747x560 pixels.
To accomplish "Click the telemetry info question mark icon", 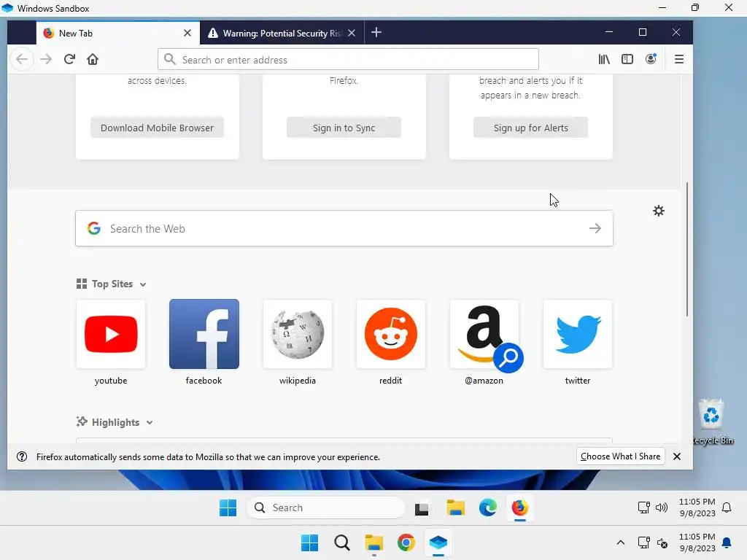I will (22, 456).
